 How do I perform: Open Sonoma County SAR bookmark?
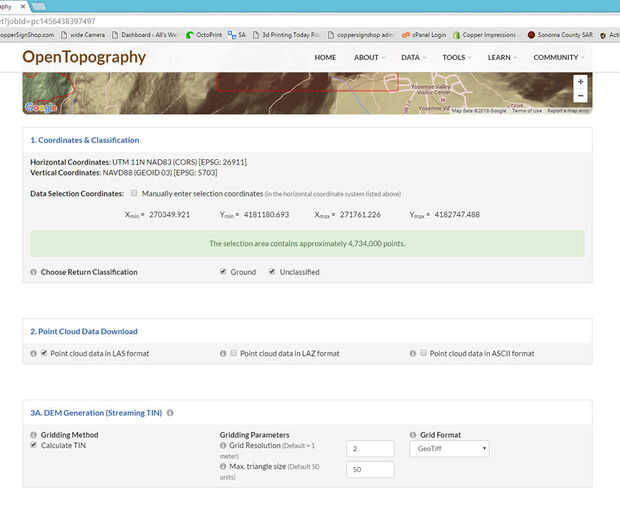(x=560, y=35)
